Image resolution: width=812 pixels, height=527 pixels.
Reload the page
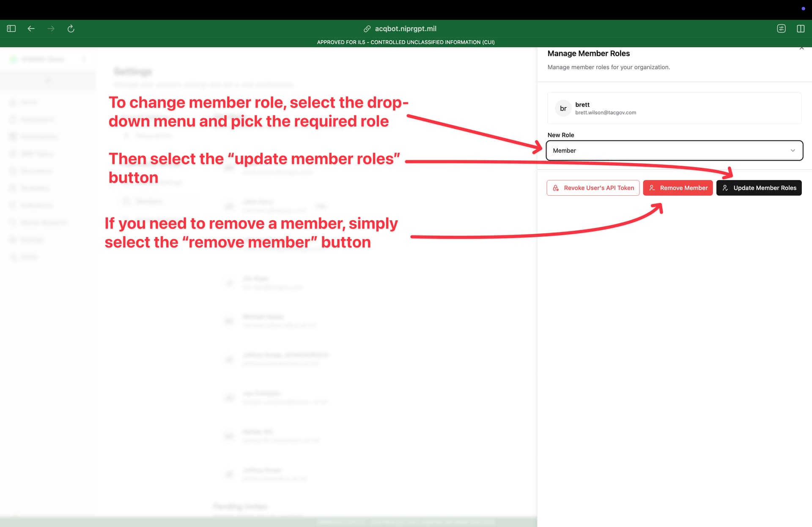click(x=71, y=29)
